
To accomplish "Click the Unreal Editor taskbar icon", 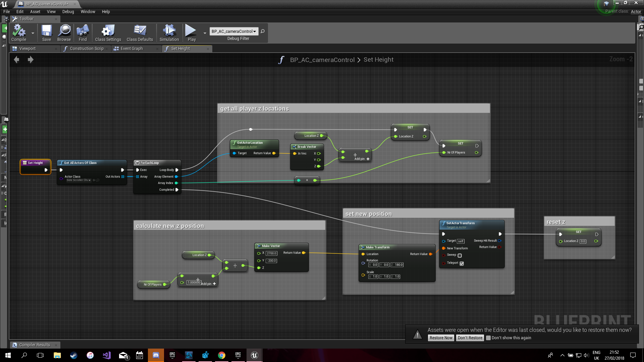I will point(255,355).
